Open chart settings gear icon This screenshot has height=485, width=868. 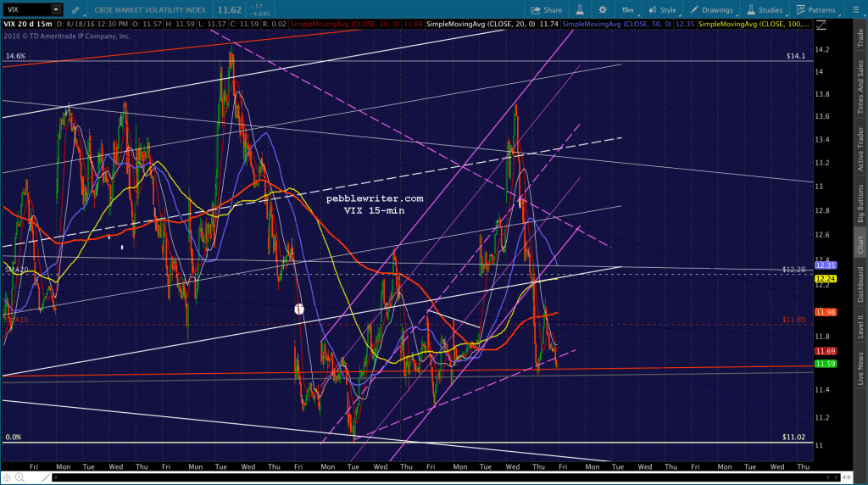pyautogui.click(x=603, y=10)
